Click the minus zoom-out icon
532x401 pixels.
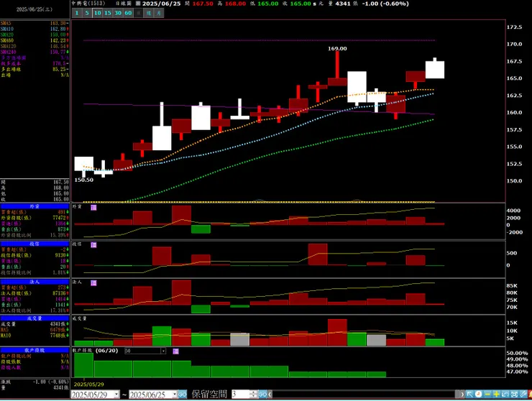487,395
